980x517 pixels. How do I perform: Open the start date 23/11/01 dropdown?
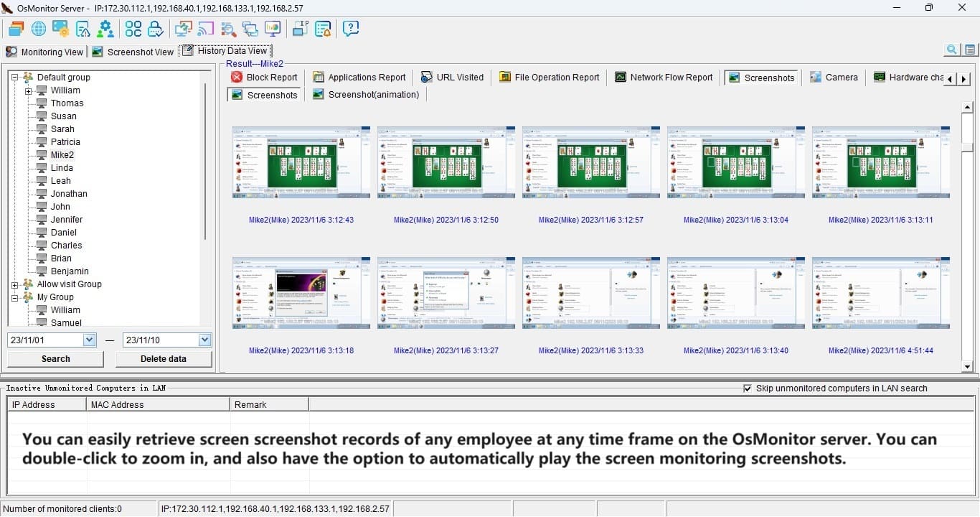coord(90,340)
